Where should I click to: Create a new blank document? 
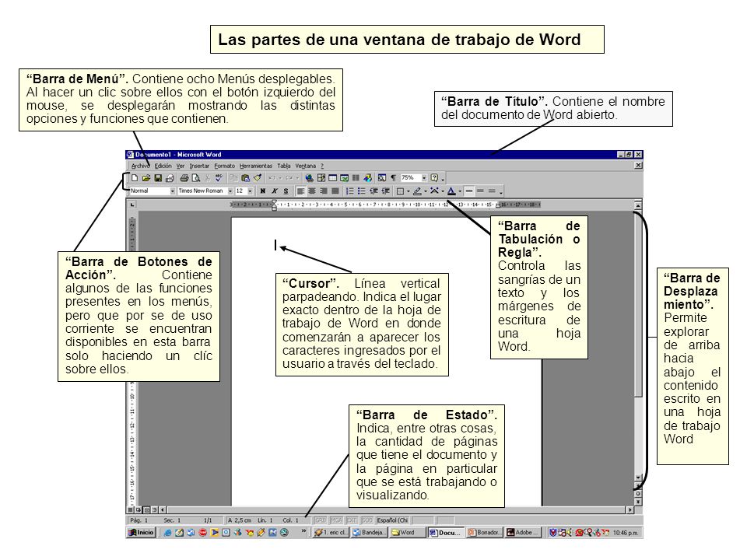click(x=135, y=177)
